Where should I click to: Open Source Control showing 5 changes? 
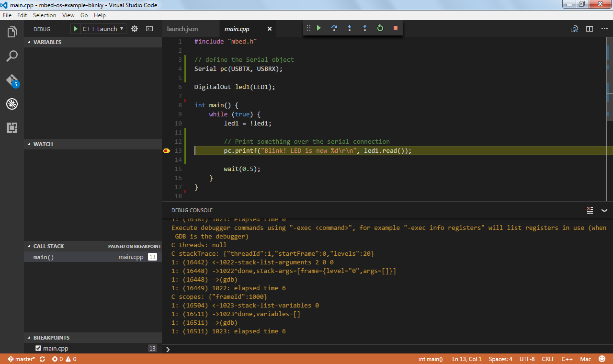click(11, 80)
